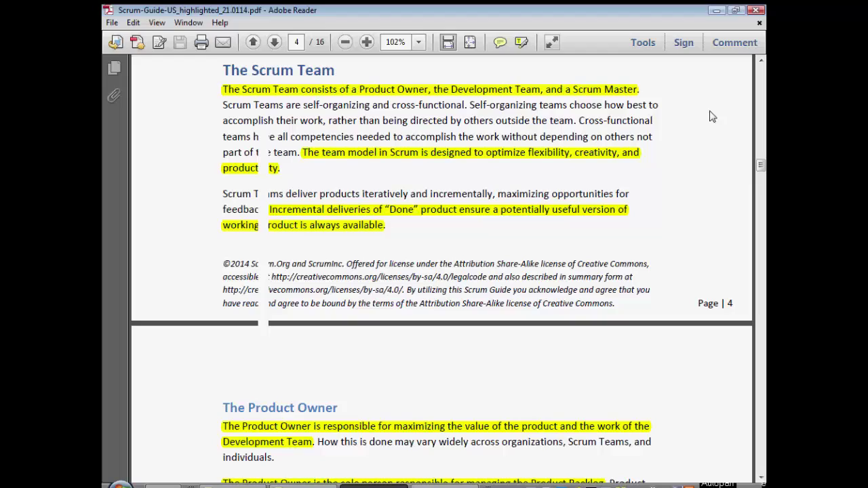The height and width of the screenshot is (488, 868).
Task: Click the page number field showing 4
Action: (x=296, y=42)
